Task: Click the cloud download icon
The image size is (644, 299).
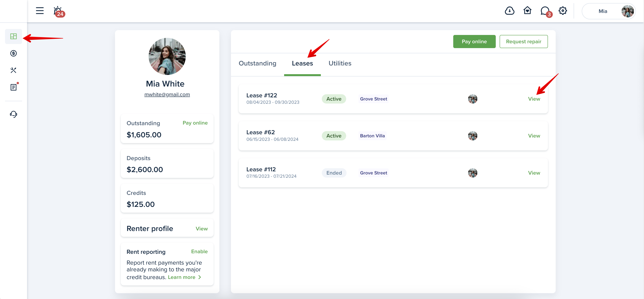Action: (509, 11)
